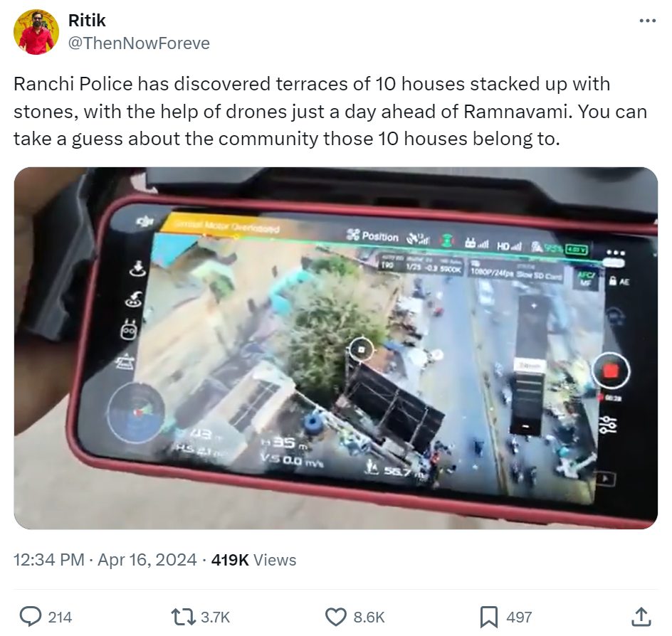Click the Ritik display name
This screenshot has height=636, width=672.
[x=87, y=20]
